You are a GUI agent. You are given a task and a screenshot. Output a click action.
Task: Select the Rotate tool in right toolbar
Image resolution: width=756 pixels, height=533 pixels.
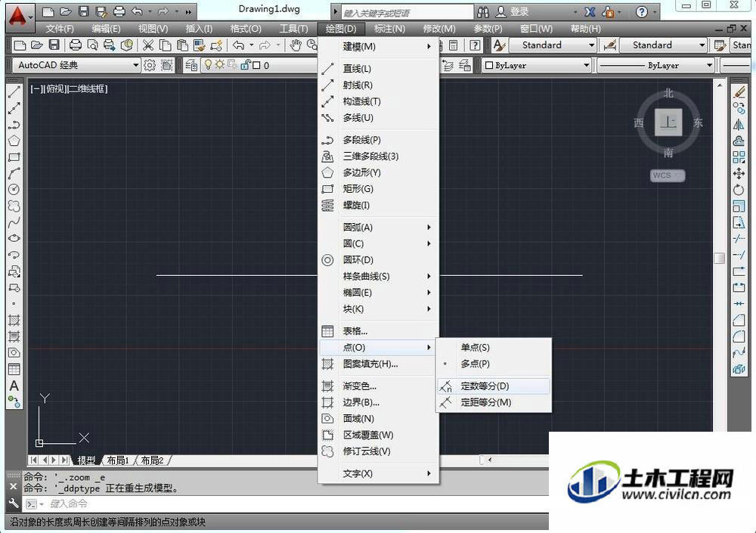(739, 190)
